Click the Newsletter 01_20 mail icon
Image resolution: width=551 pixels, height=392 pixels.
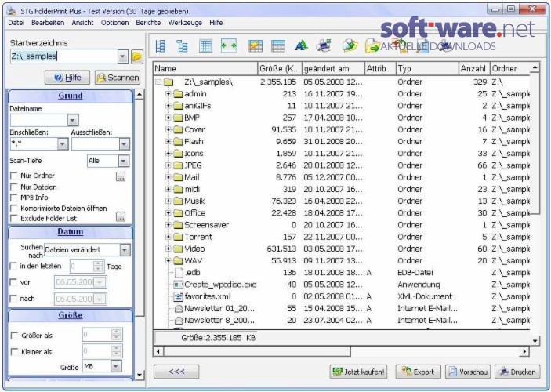click(x=179, y=309)
